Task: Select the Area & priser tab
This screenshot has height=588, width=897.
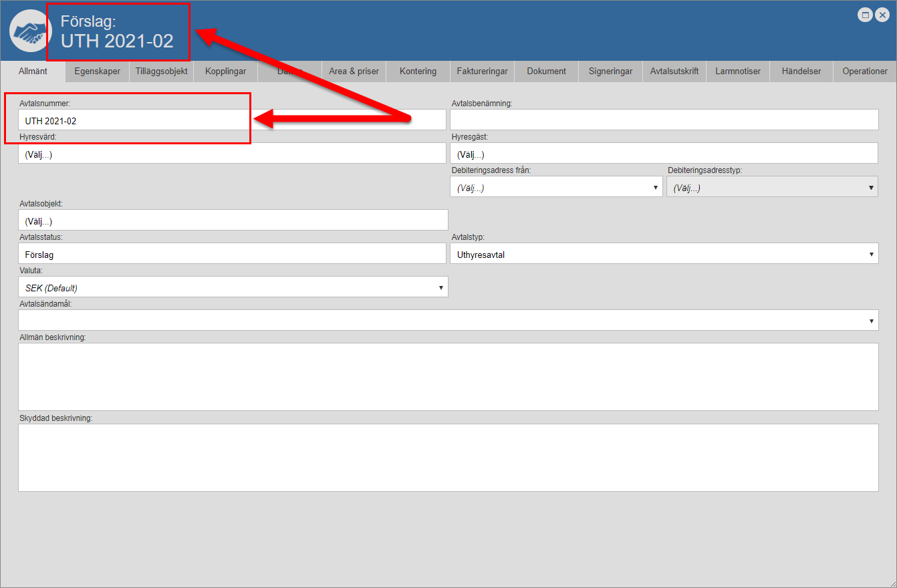Action: (354, 71)
